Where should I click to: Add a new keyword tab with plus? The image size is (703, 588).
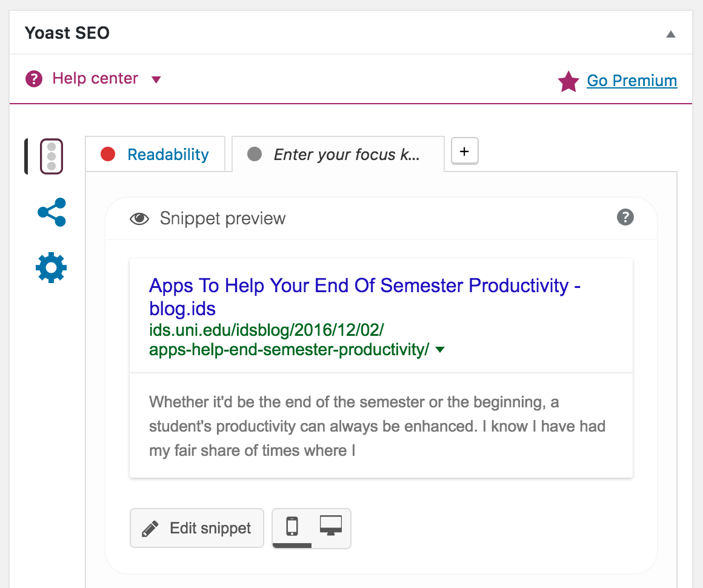(465, 151)
